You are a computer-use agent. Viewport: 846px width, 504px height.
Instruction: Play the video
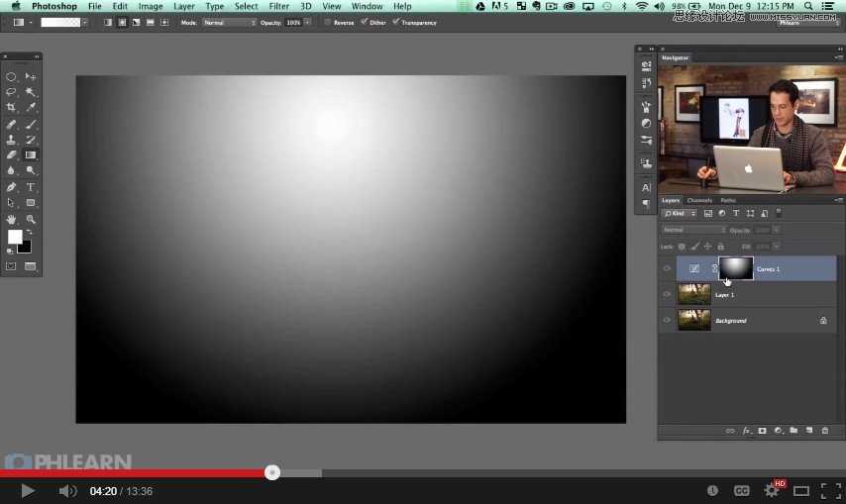[27, 490]
